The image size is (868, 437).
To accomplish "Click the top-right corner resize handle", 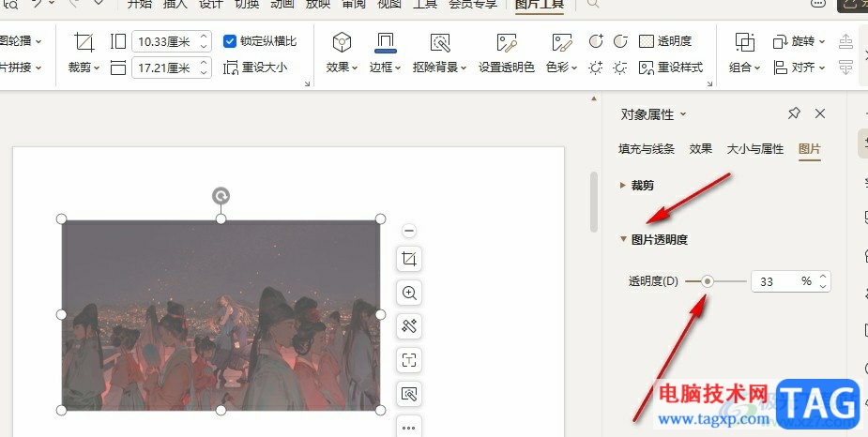I will point(381,219).
